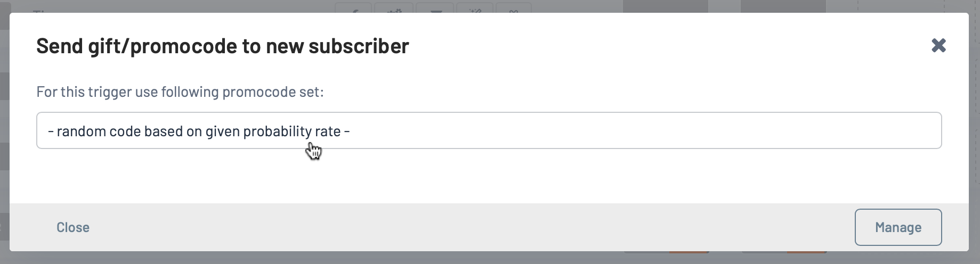The height and width of the screenshot is (264, 980).
Task: Click the Manage button
Action: [x=898, y=227]
